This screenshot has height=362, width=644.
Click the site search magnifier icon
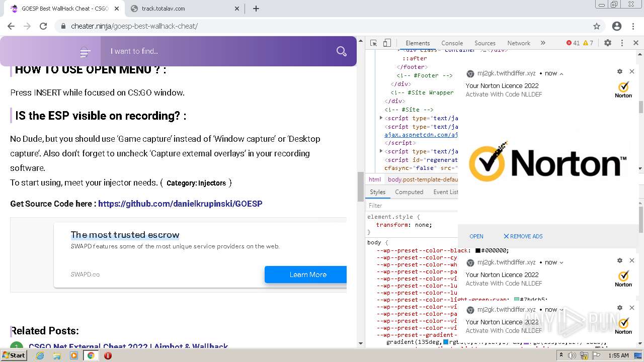(x=342, y=51)
